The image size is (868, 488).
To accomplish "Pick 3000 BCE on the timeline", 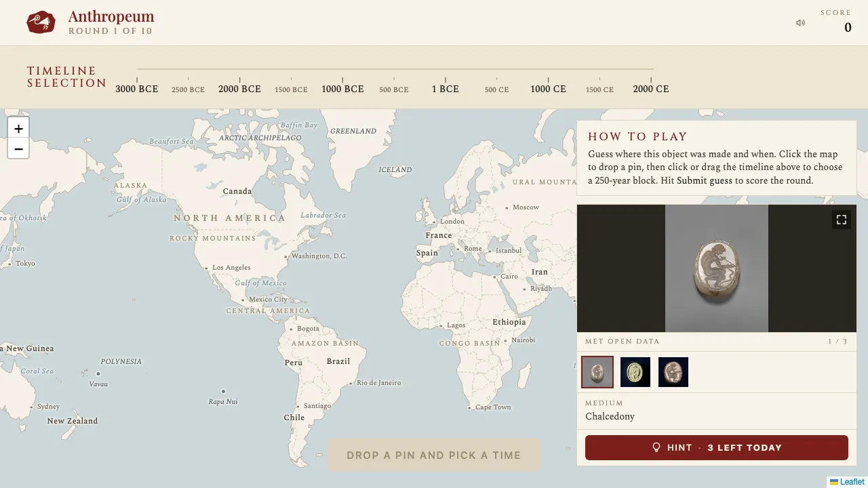I will point(137,89).
